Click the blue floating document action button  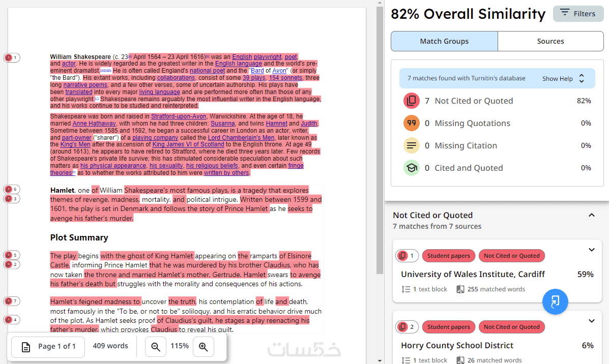tap(555, 301)
